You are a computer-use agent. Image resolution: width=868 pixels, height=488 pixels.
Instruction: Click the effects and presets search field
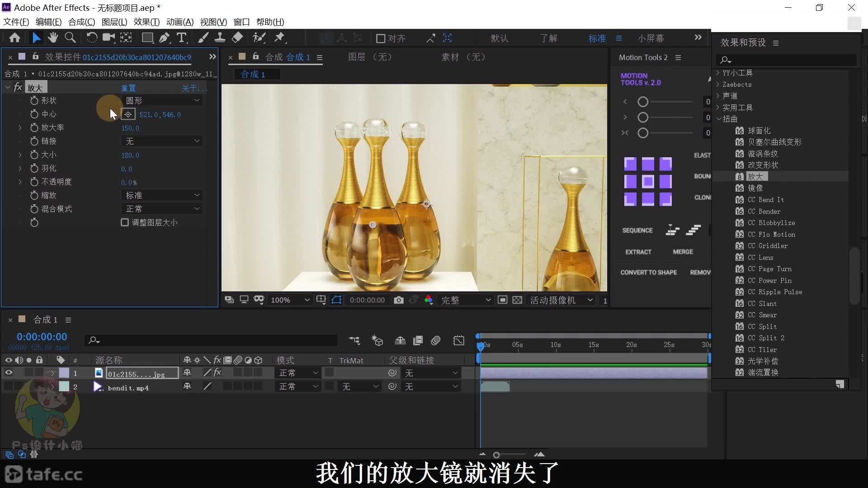(x=786, y=60)
